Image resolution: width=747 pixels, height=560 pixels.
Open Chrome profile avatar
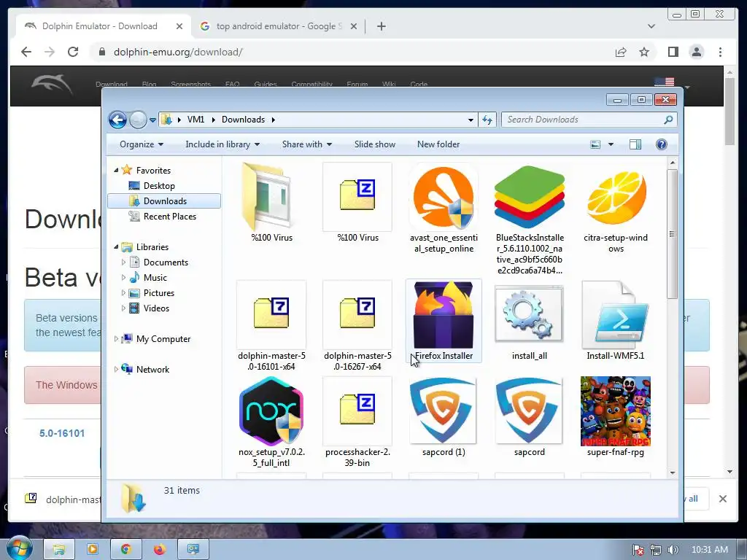pos(697,52)
